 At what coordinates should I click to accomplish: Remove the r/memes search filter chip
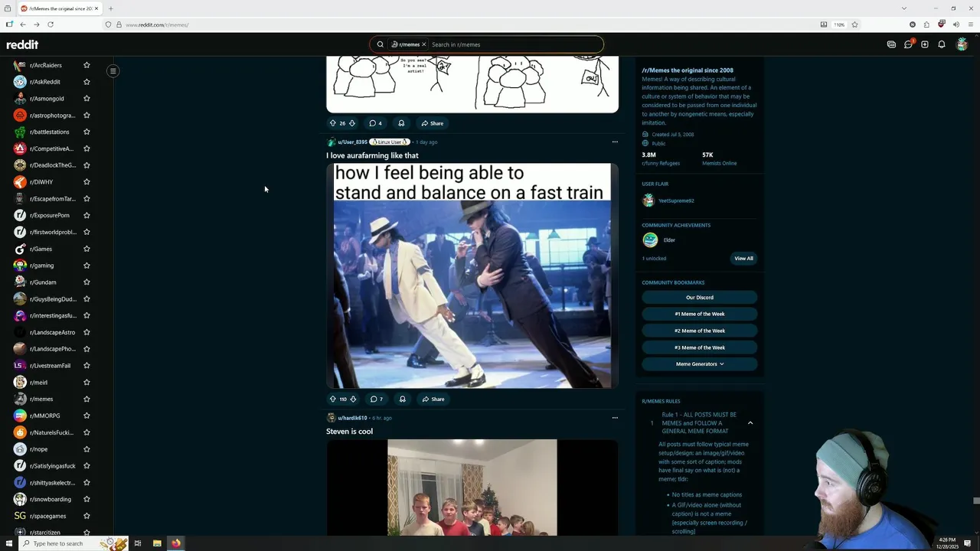pos(423,44)
